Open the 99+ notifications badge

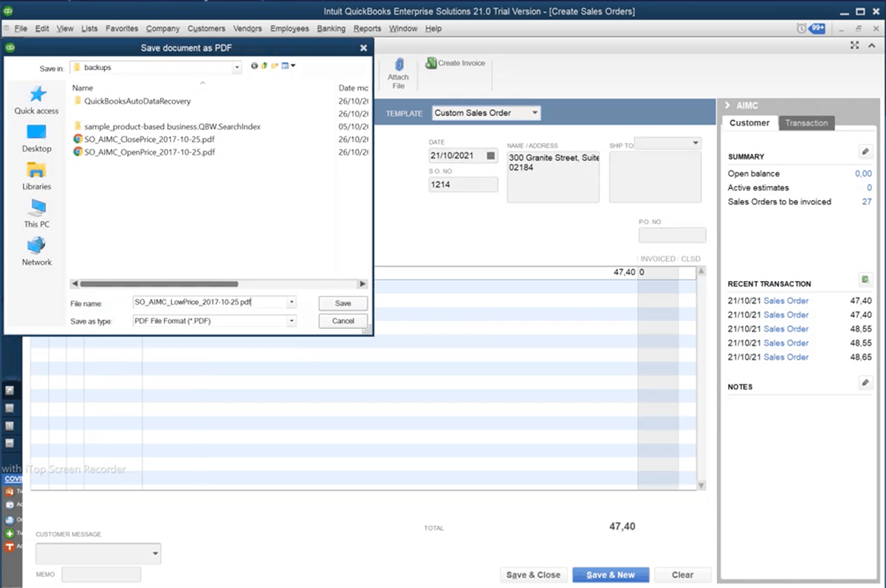point(817,29)
